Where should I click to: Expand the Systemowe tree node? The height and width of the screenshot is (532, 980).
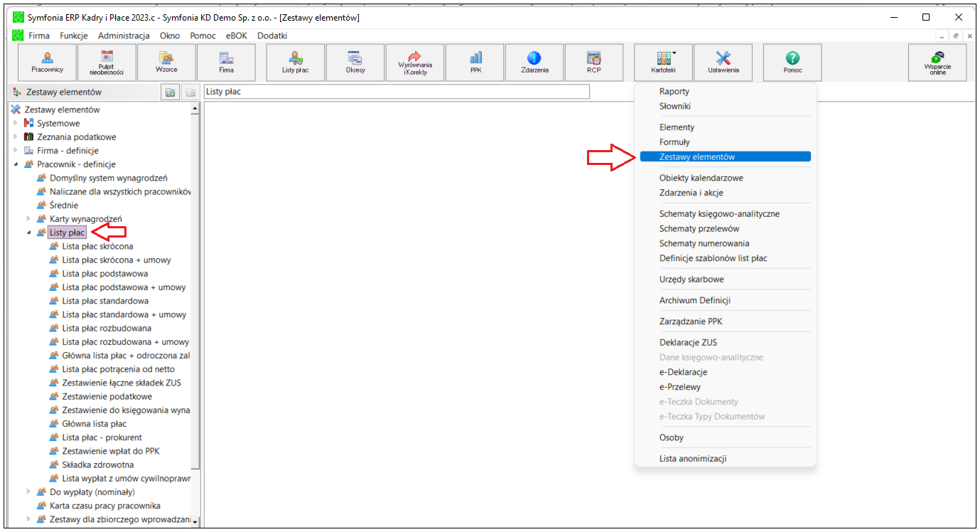tap(16, 123)
